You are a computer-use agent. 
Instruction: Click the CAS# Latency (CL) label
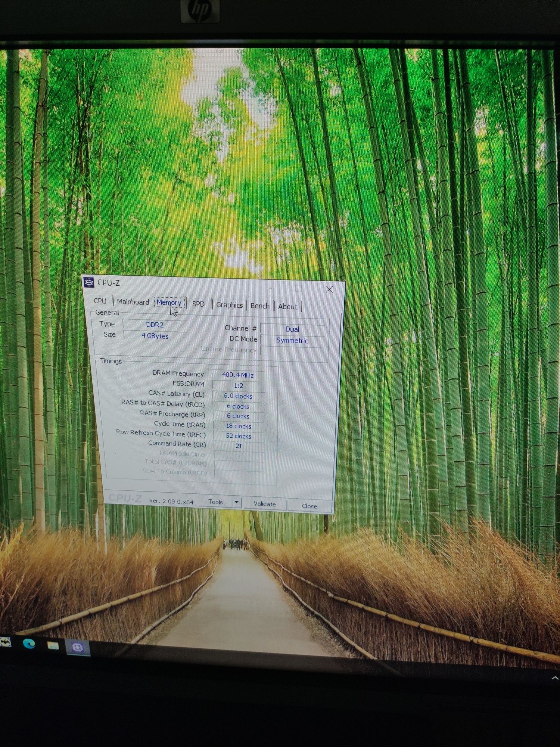coord(176,393)
